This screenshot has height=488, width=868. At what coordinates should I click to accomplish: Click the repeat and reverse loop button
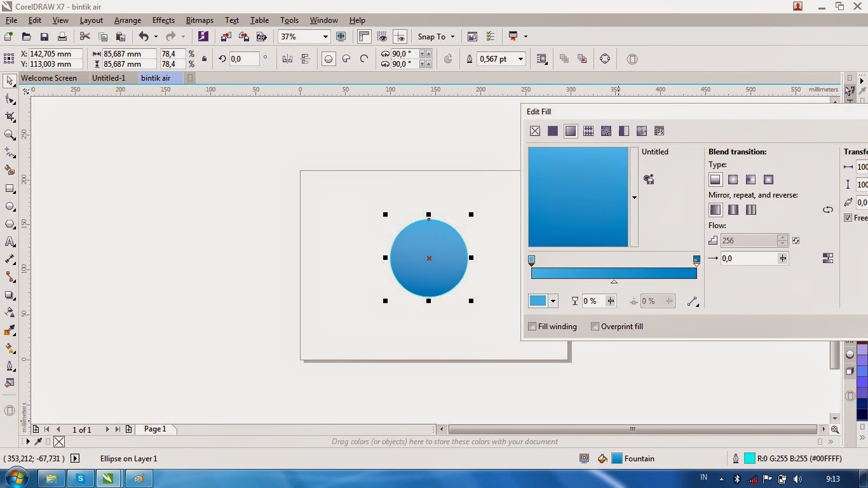tap(828, 209)
